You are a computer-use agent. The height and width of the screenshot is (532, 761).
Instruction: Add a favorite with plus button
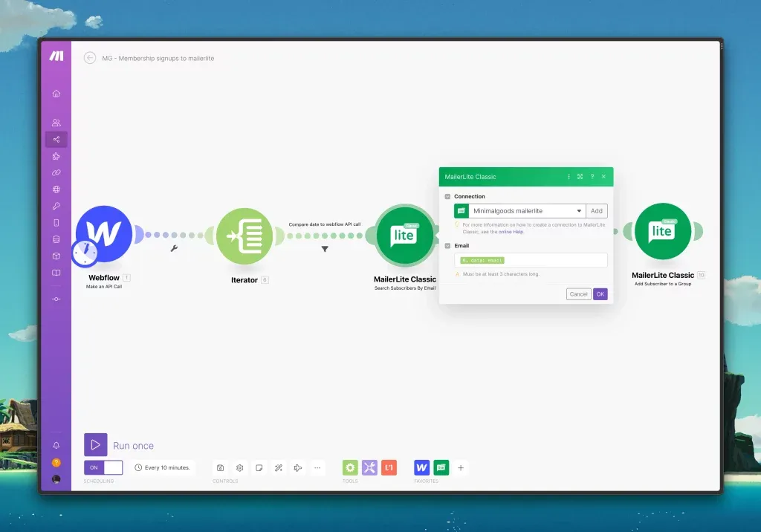(461, 467)
